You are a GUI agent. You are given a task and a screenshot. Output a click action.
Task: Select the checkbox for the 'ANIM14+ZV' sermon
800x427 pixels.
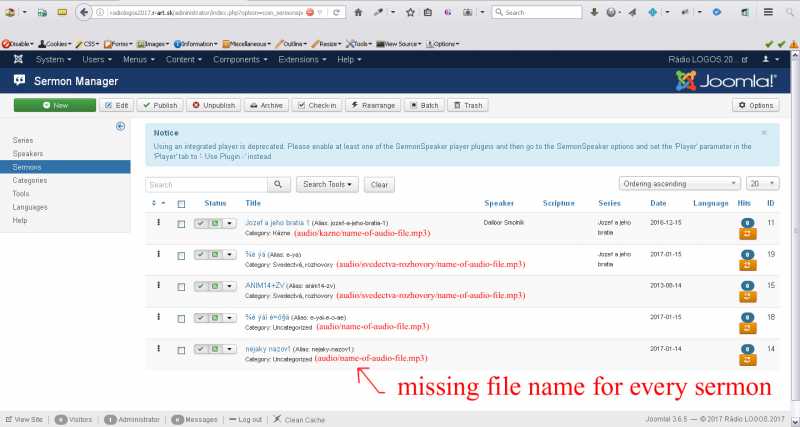[181, 287]
